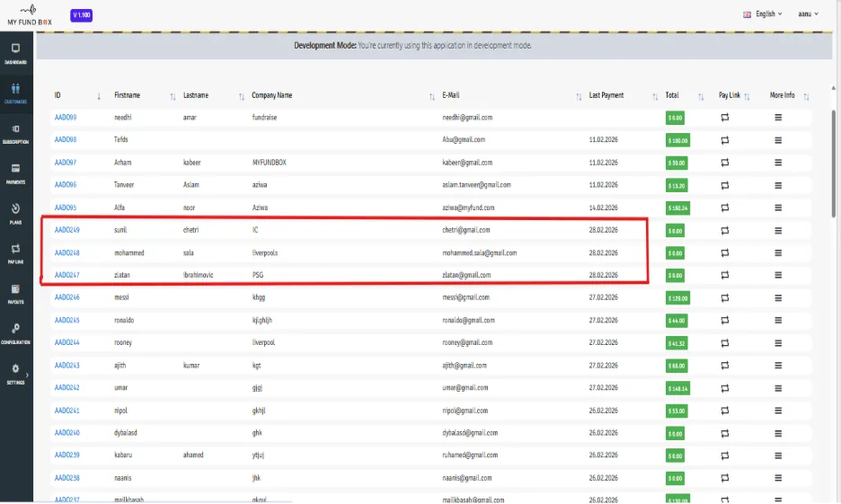Screen dimensions: 841x504
Task: Click the $100.00 total badge
Action: click(x=677, y=140)
